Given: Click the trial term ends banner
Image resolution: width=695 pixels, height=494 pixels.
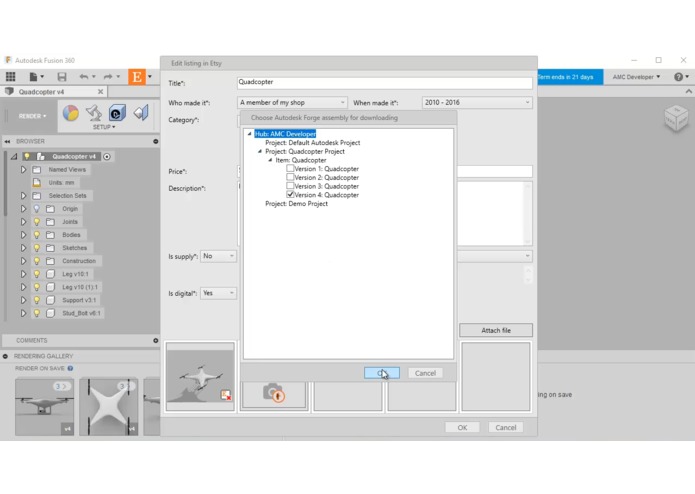Looking at the screenshot, I should tap(570, 77).
